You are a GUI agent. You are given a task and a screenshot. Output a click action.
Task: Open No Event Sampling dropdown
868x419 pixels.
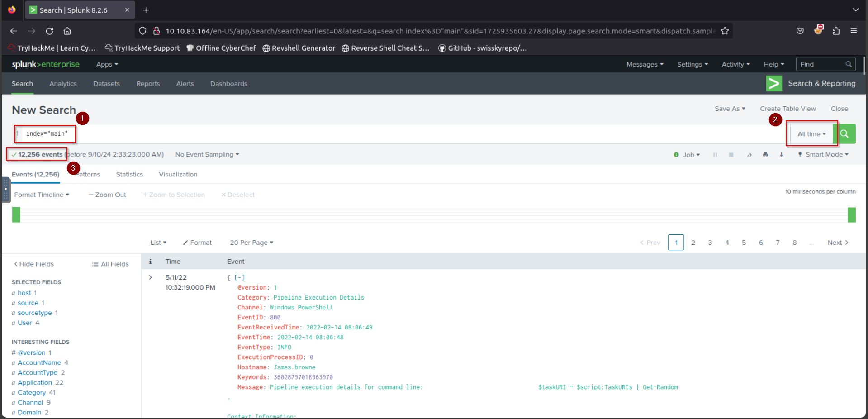tap(207, 155)
